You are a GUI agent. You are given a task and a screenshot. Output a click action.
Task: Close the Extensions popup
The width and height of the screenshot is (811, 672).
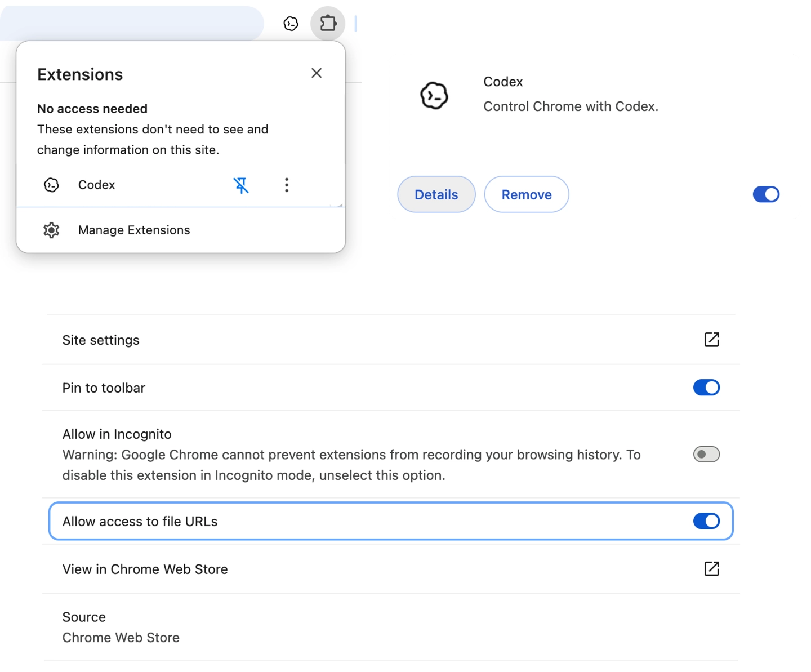(x=317, y=73)
